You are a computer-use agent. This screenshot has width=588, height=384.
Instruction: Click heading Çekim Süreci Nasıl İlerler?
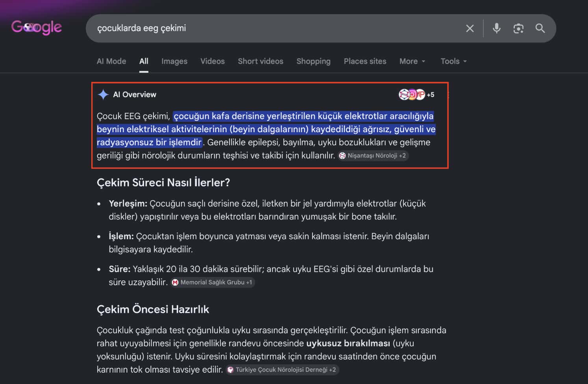(x=163, y=183)
